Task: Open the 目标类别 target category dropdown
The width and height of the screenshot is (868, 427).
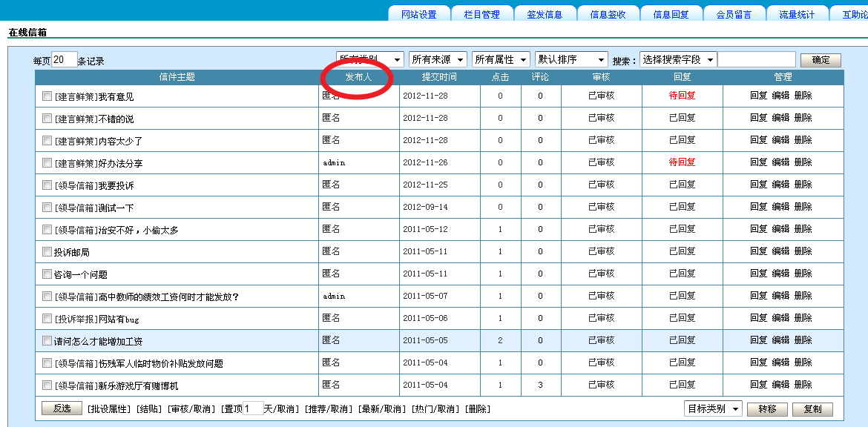Action: [713, 408]
